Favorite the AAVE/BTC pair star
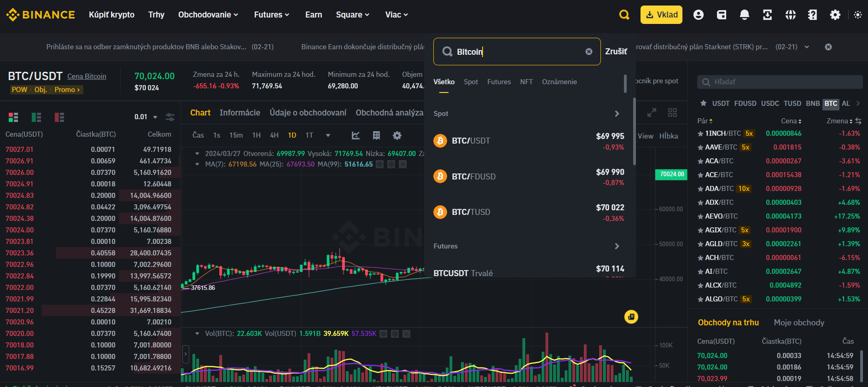This screenshot has height=387, width=868. coord(700,147)
